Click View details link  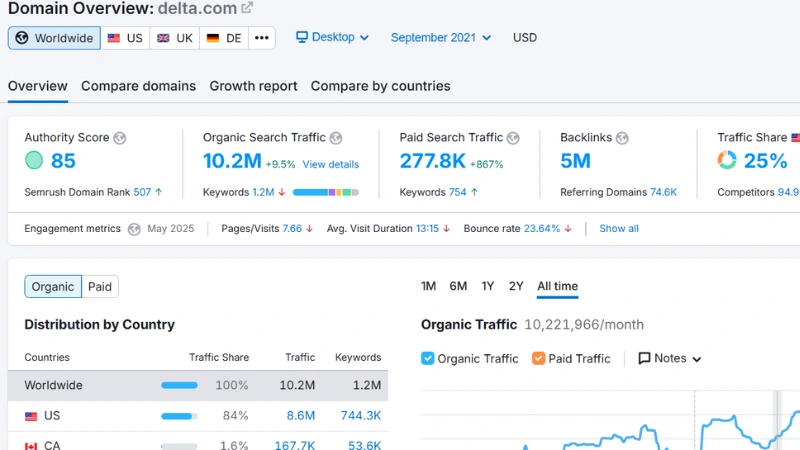(331, 164)
